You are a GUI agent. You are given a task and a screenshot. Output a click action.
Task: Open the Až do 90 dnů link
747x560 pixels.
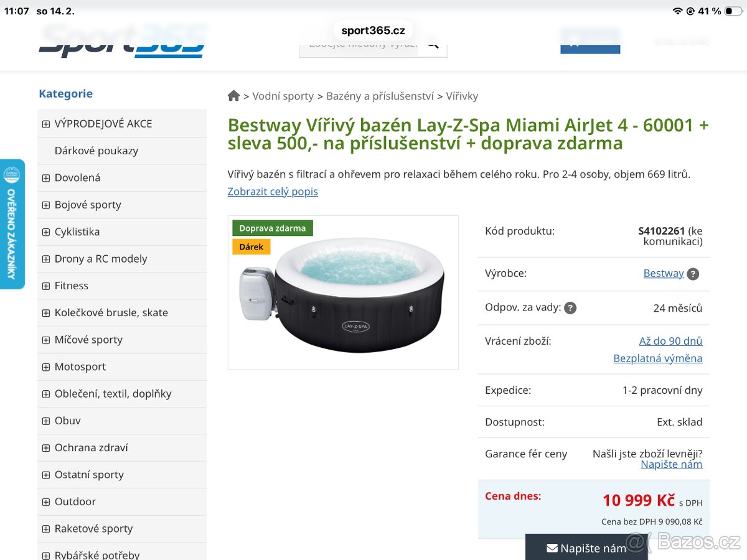point(670,341)
